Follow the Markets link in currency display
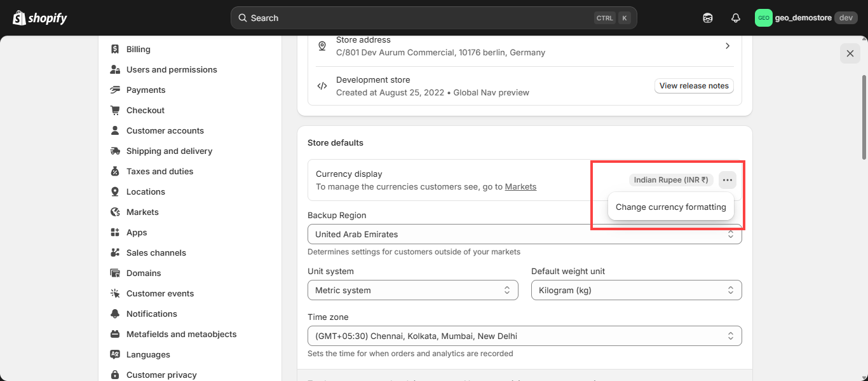The height and width of the screenshot is (381, 868). 520,186
